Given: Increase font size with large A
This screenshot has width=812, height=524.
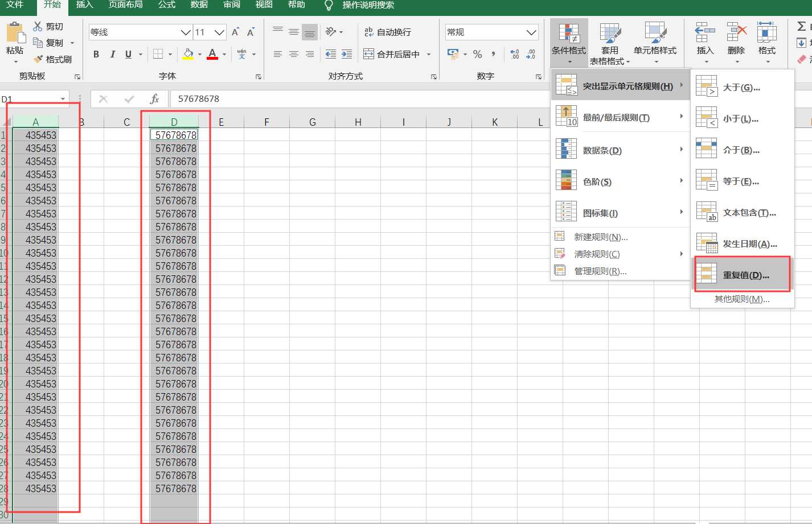Looking at the screenshot, I should pyautogui.click(x=235, y=32).
